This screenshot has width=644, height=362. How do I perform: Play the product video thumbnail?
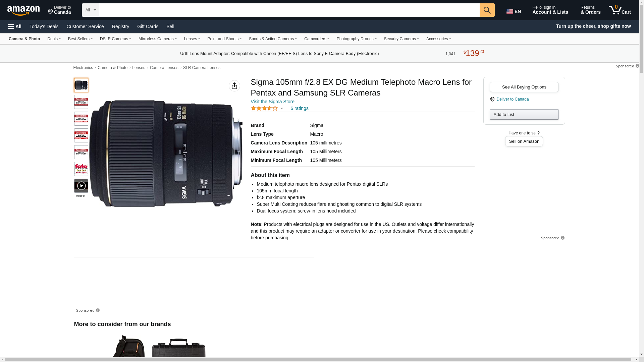point(81,186)
